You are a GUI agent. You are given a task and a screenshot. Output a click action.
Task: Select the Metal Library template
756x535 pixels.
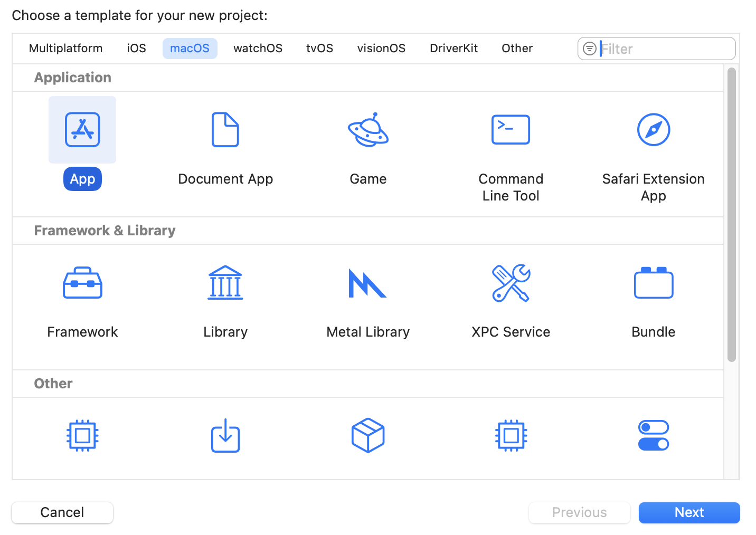point(368,283)
